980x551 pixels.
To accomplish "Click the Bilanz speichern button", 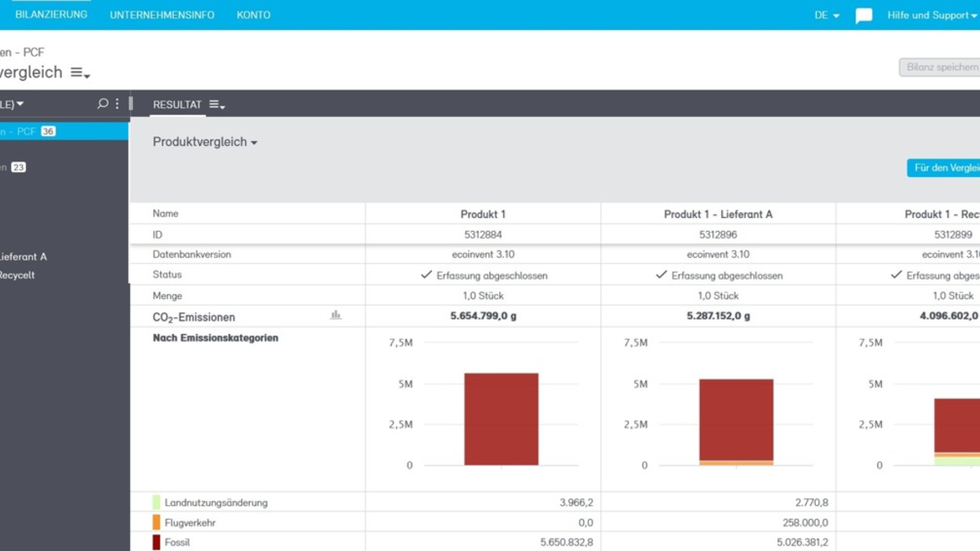I will [941, 67].
